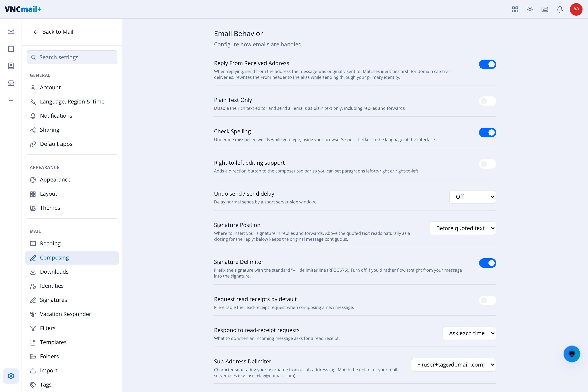Open the Downloads settings page
Screen dimensions: 588x392
(72, 272)
